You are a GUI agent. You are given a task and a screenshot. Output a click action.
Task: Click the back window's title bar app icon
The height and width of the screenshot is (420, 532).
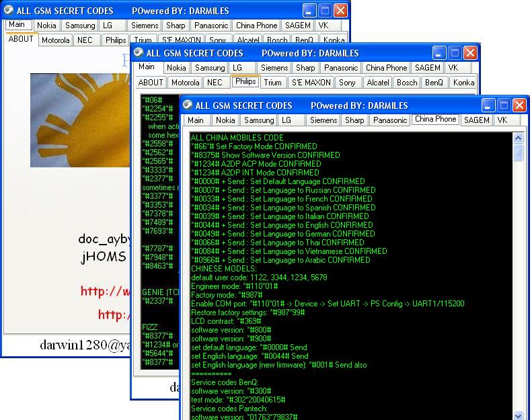9,10
